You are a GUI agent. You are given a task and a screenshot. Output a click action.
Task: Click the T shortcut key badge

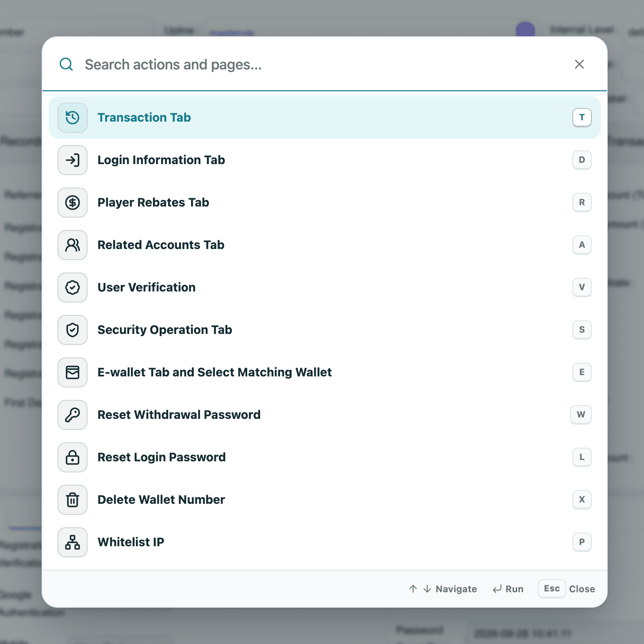(x=582, y=118)
